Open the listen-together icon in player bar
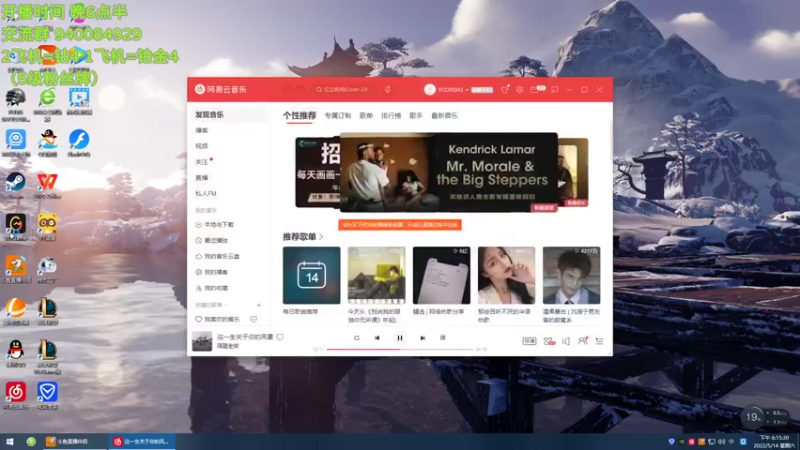This screenshot has height=450, width=800. (583, 341)
